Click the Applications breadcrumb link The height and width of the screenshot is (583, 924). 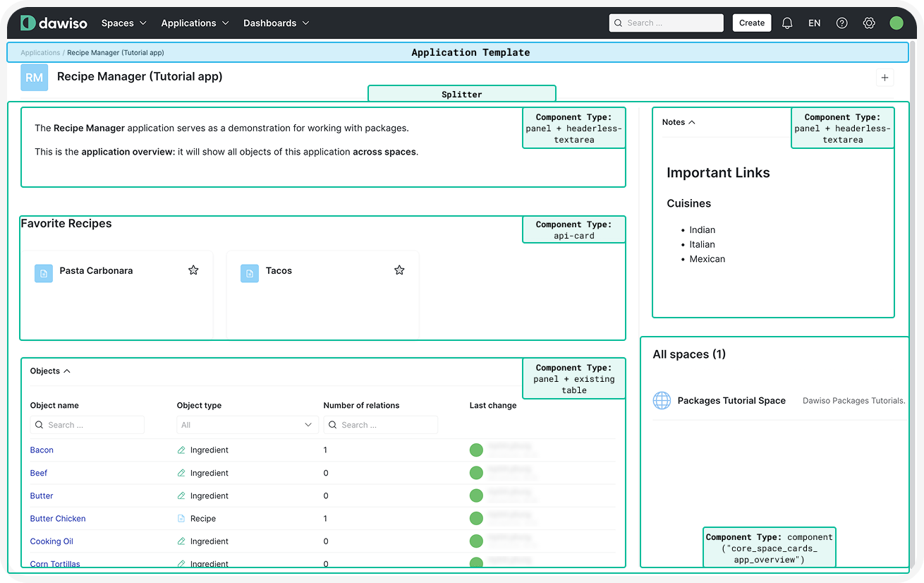pos(40,53)
